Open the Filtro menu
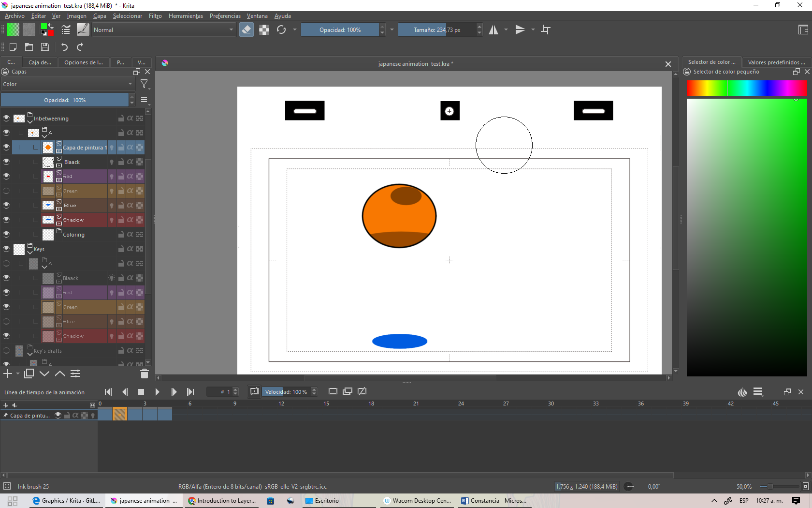 155,16
